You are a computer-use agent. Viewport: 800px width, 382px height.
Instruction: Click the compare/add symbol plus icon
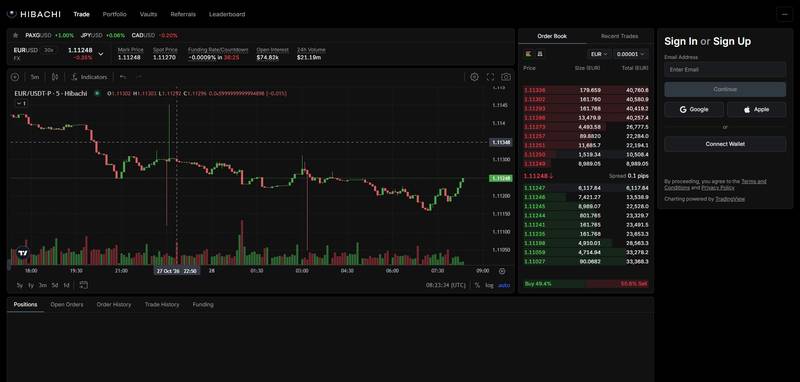15,77
